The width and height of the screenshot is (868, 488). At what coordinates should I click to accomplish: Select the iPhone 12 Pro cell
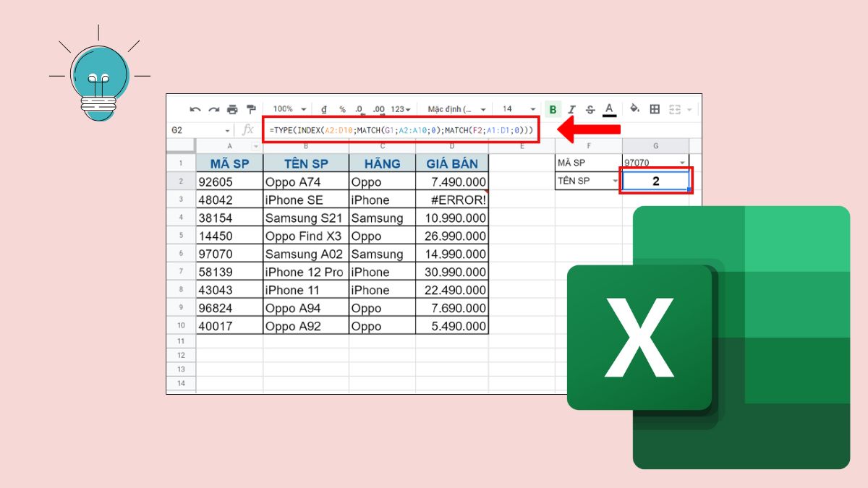coord(306,272)
